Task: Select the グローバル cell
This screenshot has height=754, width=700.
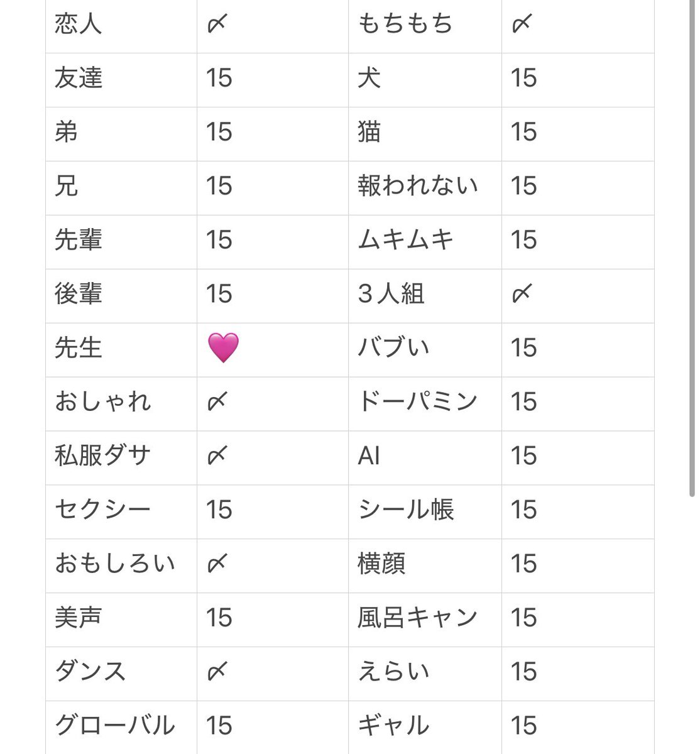Action: (121, 728)
